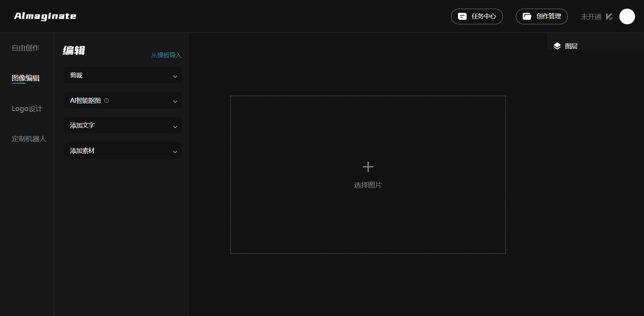Image resolution: width=644 pixels, height=316 pixels.
Task: Click the 选择图片 upload text
Action: coord(368,185)
